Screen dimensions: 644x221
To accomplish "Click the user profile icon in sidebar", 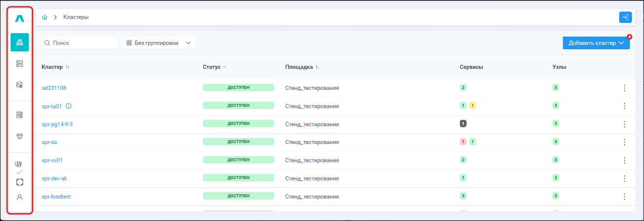I will click(19, 197).
